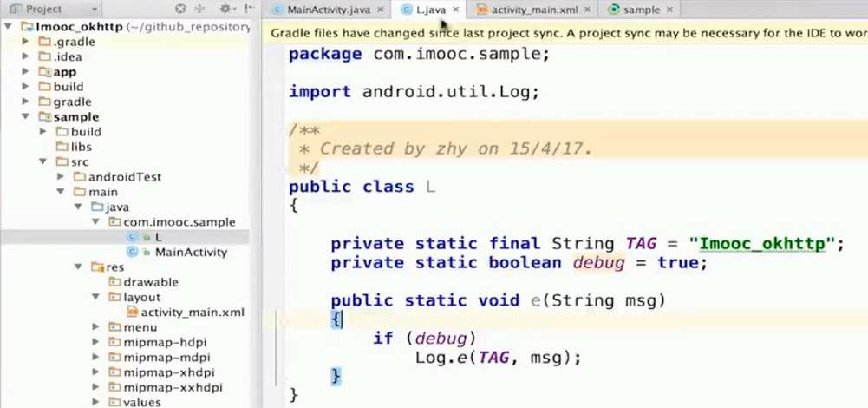Viewport: 868px width, 408px height.
Task: Click the Created by zhy comment
Action: pyautogui.click(x=455, y=148)
